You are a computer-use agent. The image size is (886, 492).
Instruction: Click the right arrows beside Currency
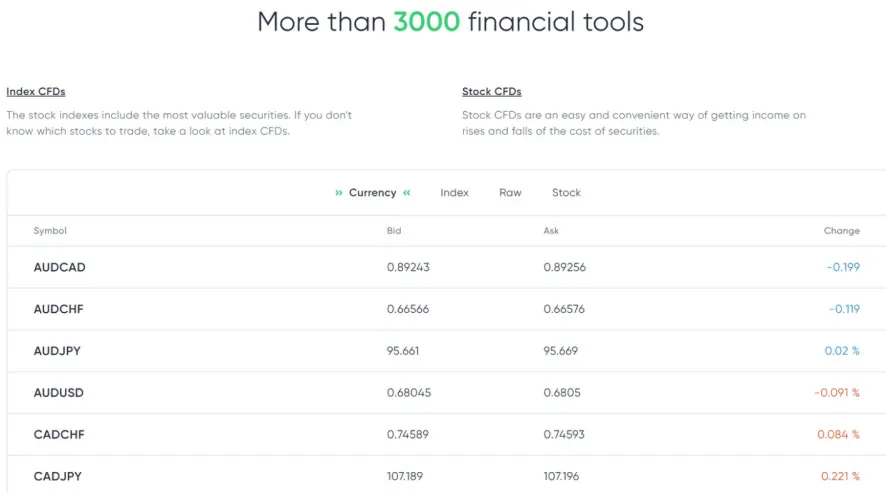click(406, 193)
